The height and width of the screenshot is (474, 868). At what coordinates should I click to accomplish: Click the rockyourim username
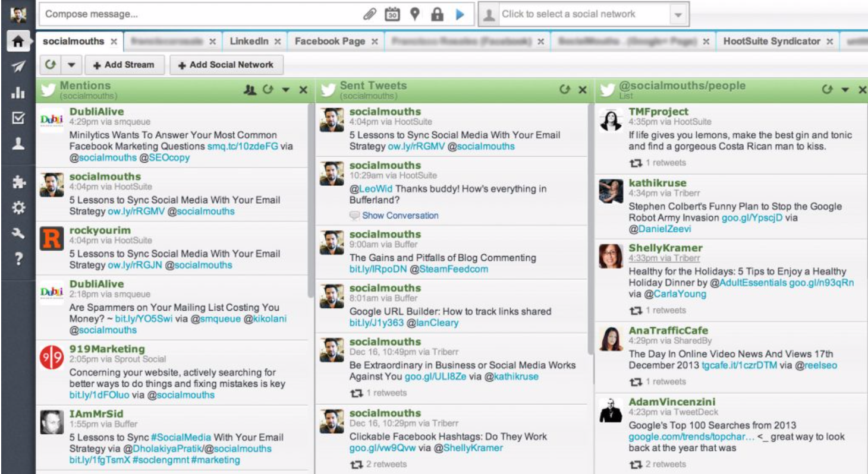point(100,230)
